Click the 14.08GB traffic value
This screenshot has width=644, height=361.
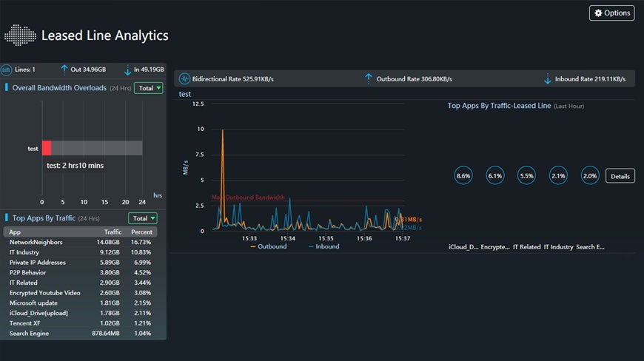pyautogui.click(x=108, y=242)
